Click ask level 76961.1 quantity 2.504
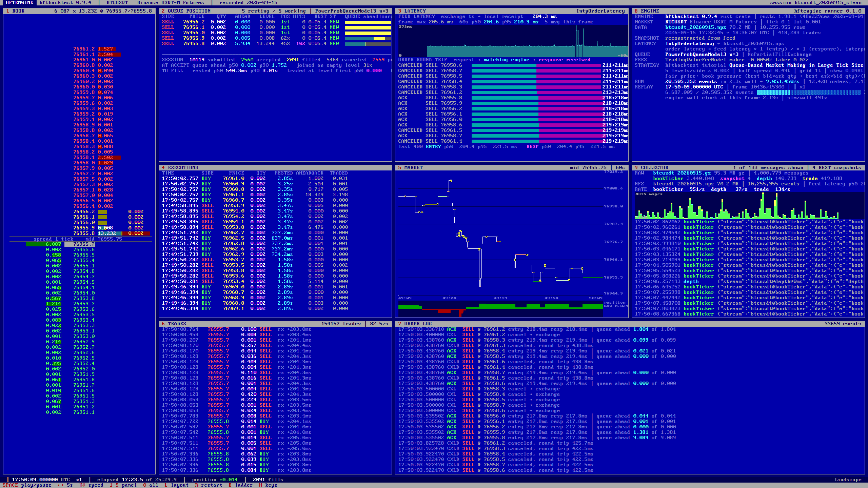 [x=105, y=54]
